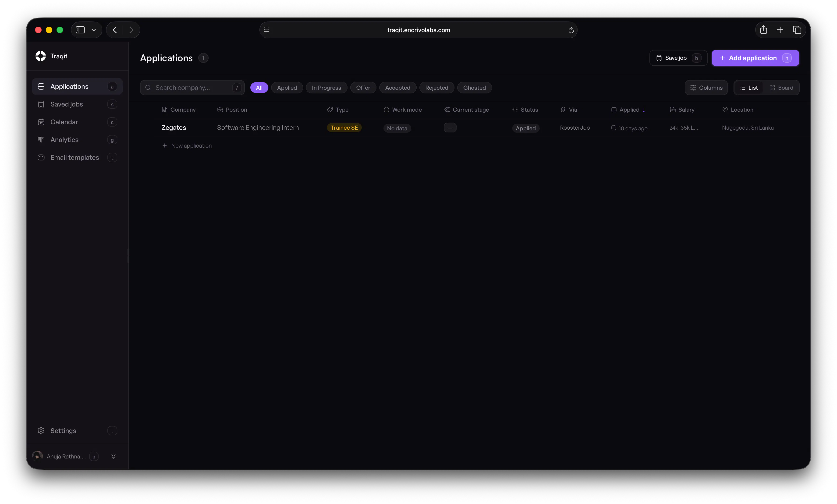This screenshot has height=504, width=837.
Task: Click the Save job button
Action: tap(678, 58)
